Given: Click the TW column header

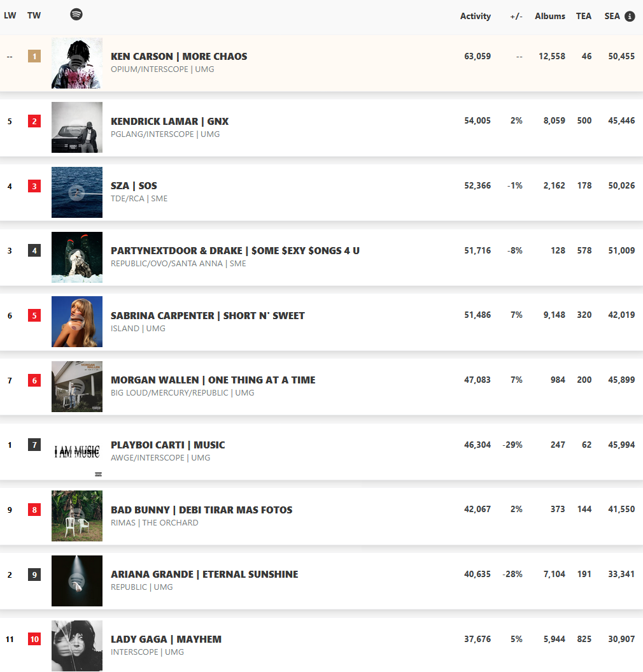Looking at the screenshot, I should point(34,16).
